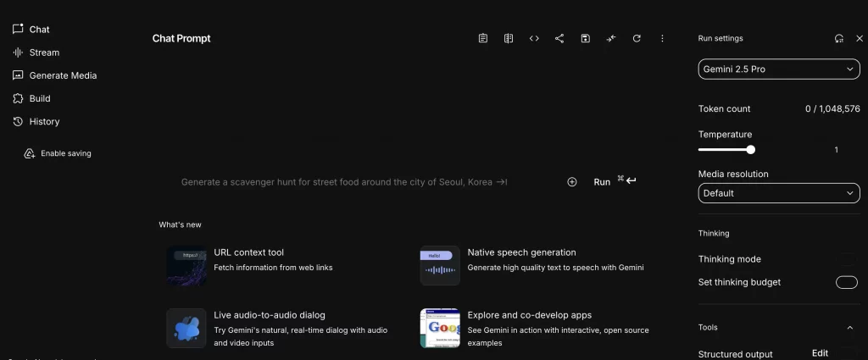This screenshot has width=868, height=360.
Task: Click the reset run settings icon
Action: pyautogui.click(x=838, y=38)
